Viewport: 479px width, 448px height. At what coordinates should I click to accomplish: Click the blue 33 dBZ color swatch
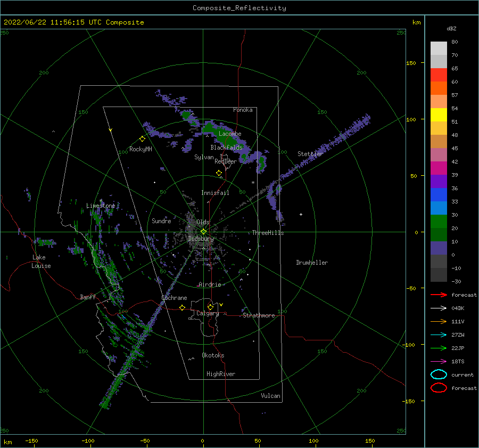[439, 195]
